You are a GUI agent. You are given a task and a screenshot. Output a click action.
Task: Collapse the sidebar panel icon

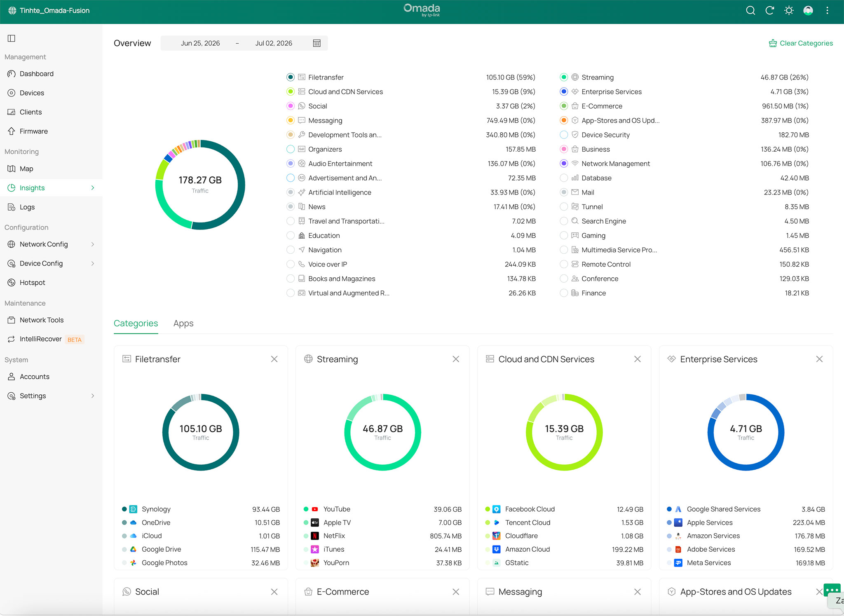pos(12,38)
